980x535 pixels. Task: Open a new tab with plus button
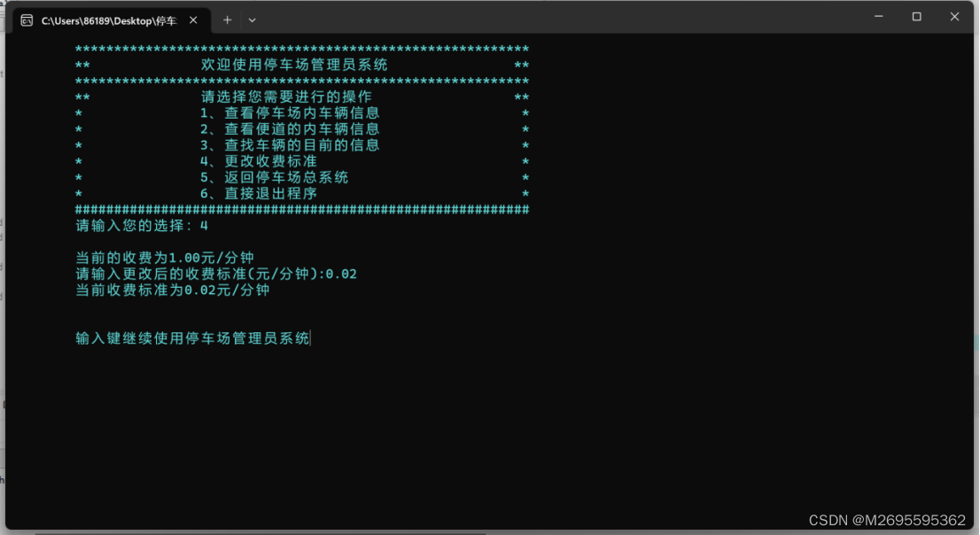click(228, 20)
